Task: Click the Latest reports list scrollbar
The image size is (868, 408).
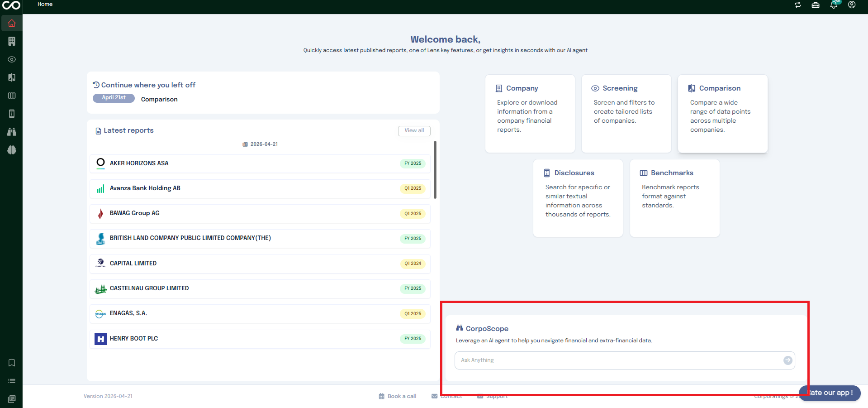Action: [x=435, y=170]
